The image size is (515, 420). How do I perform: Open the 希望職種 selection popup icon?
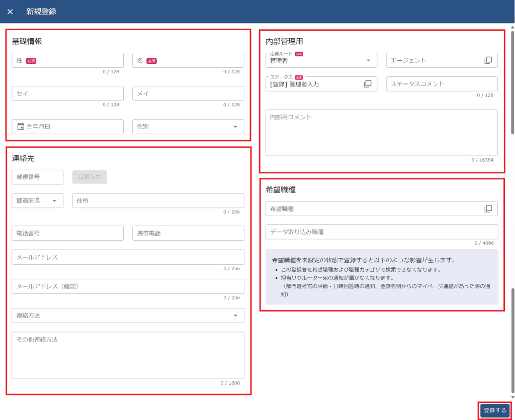(488, 208)
